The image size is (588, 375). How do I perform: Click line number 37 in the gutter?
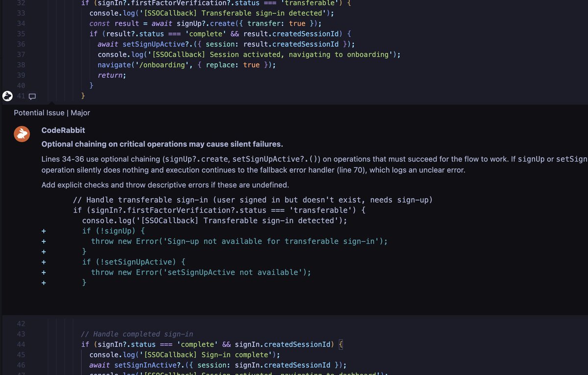pyautogui.click(x=21, y=54)
